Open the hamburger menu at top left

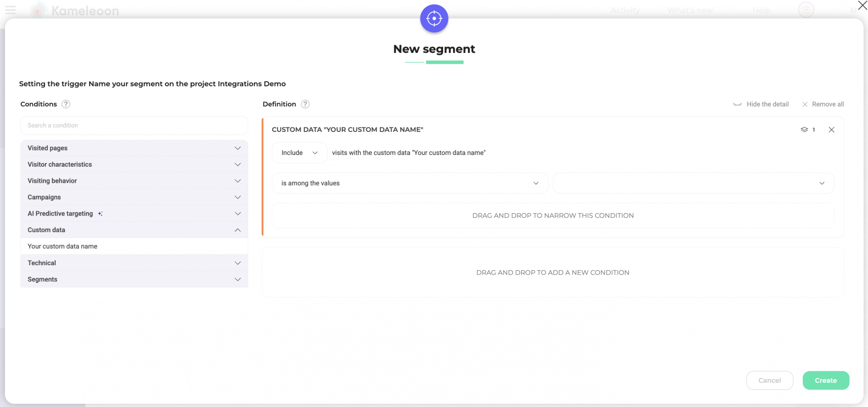[x=10, y=10]
